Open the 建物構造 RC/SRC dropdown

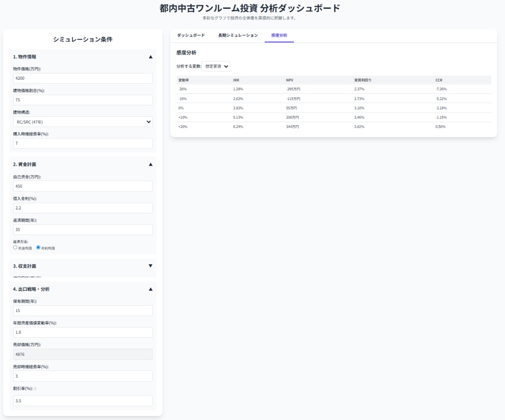click(x=83, y=122)
